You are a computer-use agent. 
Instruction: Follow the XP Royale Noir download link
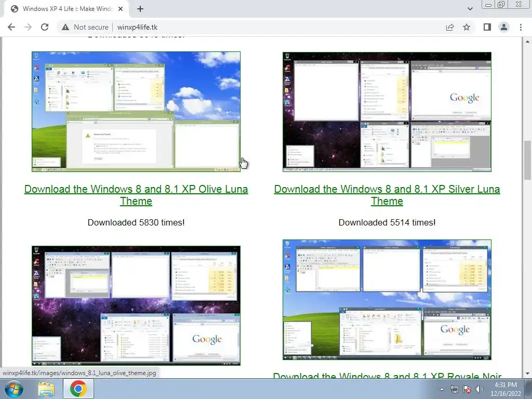[387, 376]
